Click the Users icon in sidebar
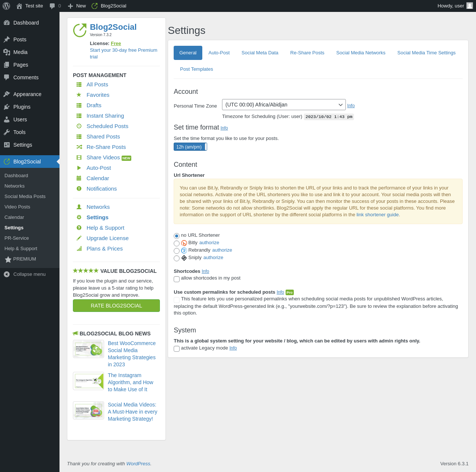This screenshot has width=476, height=472. (7, 119)
